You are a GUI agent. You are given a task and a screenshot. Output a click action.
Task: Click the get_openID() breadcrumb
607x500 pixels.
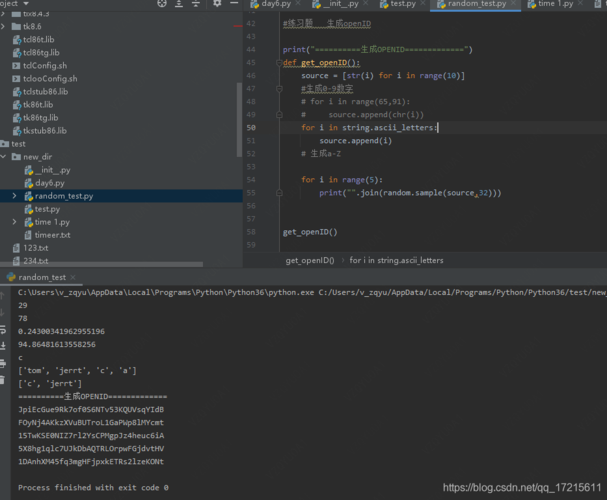coord(310,260)
